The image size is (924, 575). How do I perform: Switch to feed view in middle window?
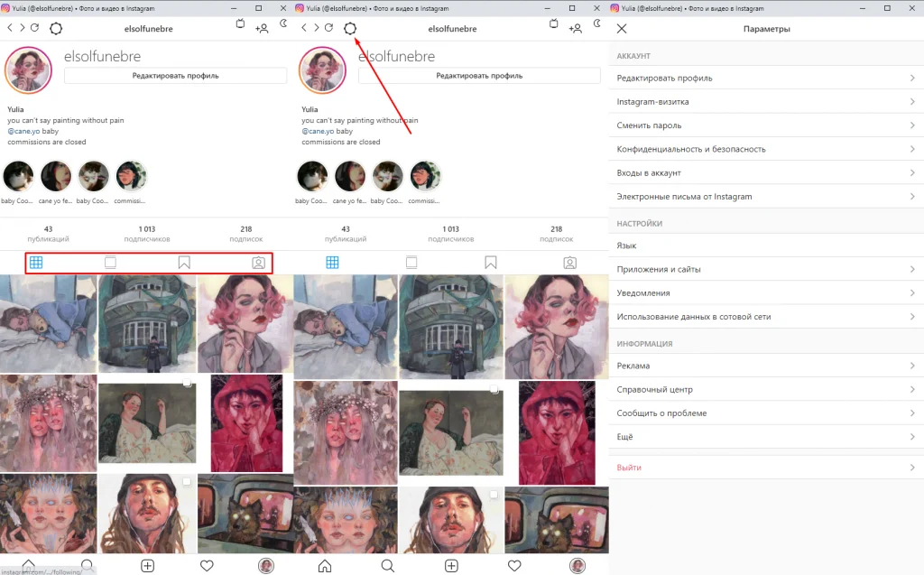click(411, 263)
